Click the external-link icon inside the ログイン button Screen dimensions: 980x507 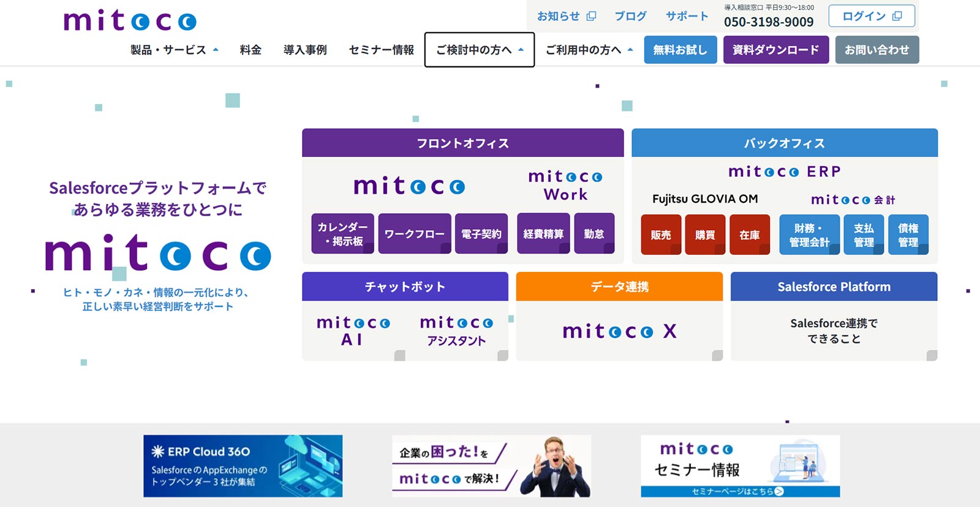pos(897,17)
